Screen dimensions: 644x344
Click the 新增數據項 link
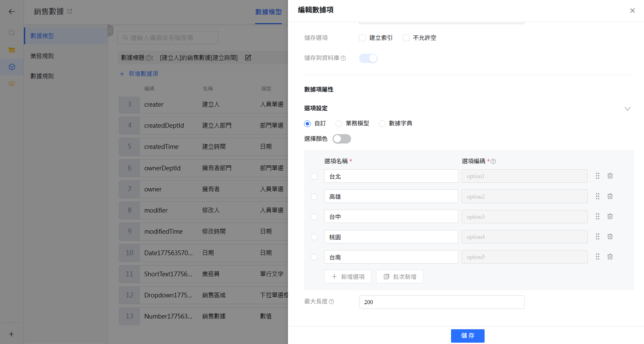point(139,74)
